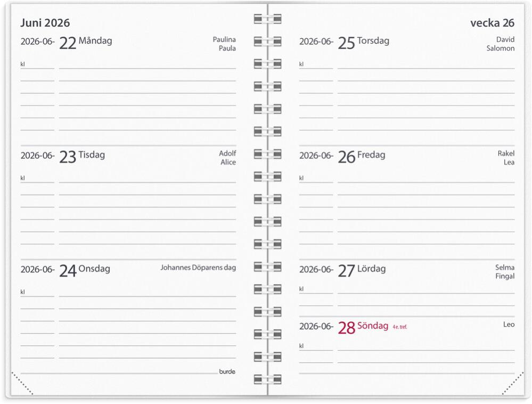532x404 pixels.
Task: Select the 23 Tisdag date header
Action: [82, 156]
